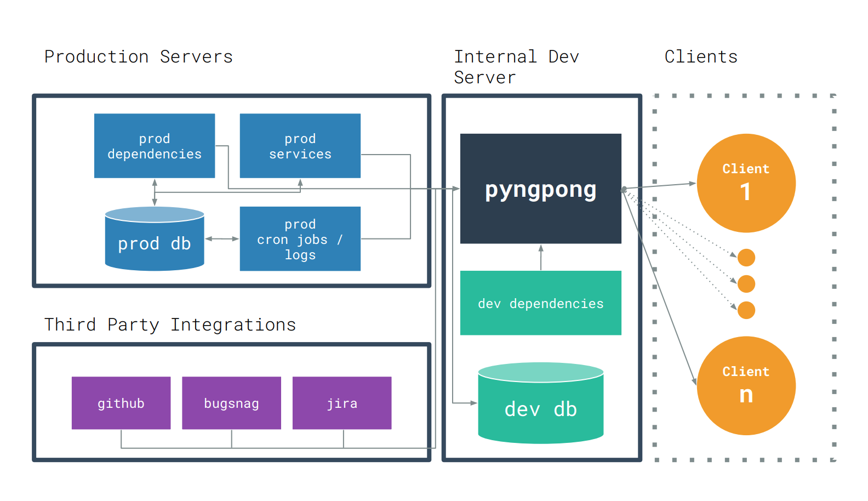
Task: Select the prod cron jobs / logs box
Action: click(300, 239)
